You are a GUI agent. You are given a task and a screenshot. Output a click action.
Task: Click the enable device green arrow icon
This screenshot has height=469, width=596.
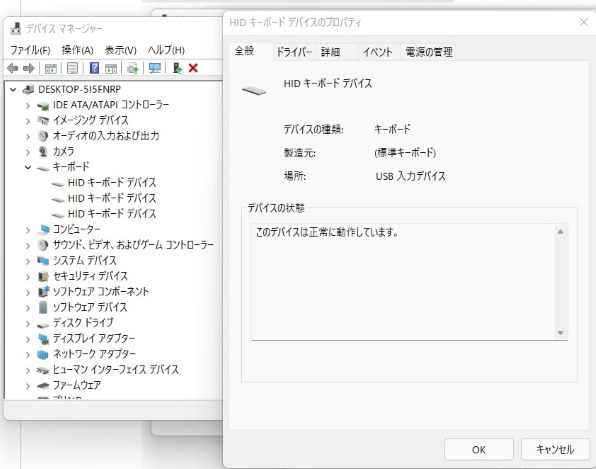point(177,68)
